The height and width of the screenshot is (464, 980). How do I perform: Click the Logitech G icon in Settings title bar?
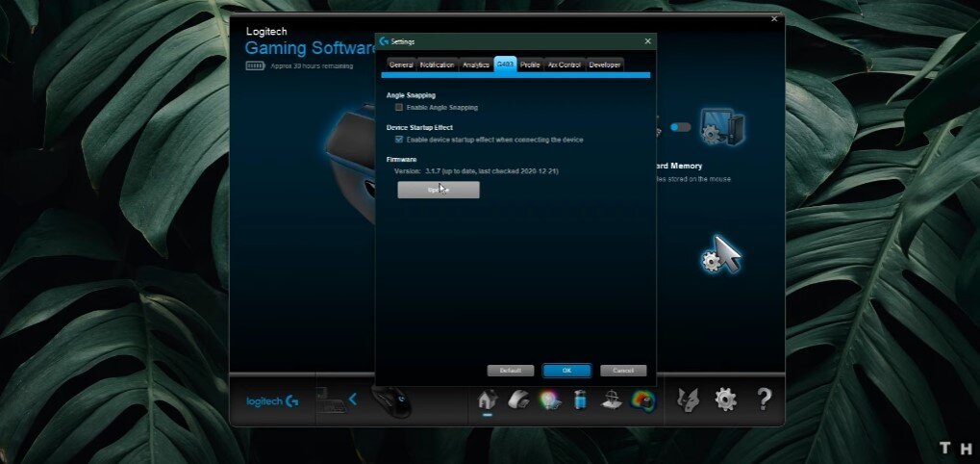pyautogui.click(x=384, y=41)
